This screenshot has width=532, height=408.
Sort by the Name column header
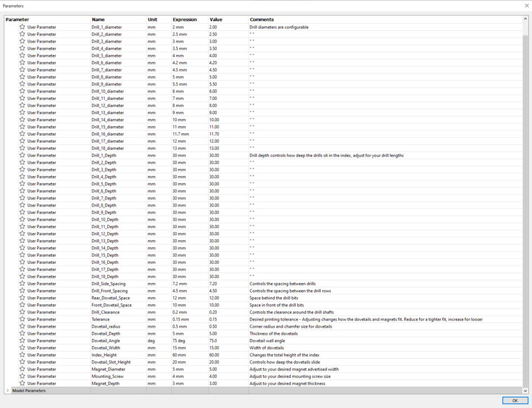[98, 20]
